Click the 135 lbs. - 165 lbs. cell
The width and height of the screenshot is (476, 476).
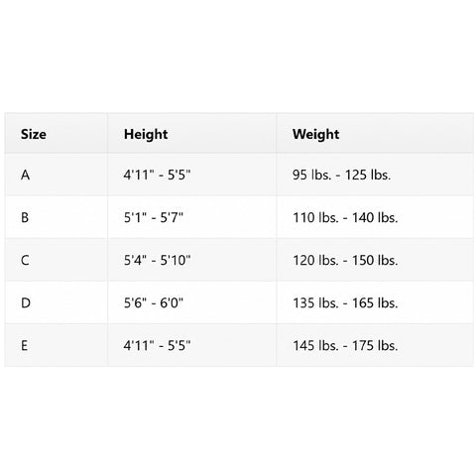click(375, 302)
